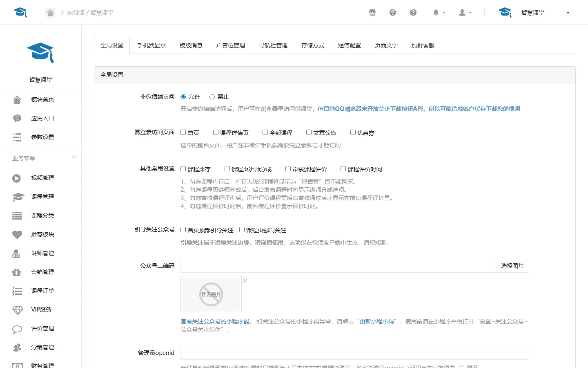This screenshot has height=368, width=588.
Task: Click the speech bubble icon beside 评价管理
Action: 17,329
